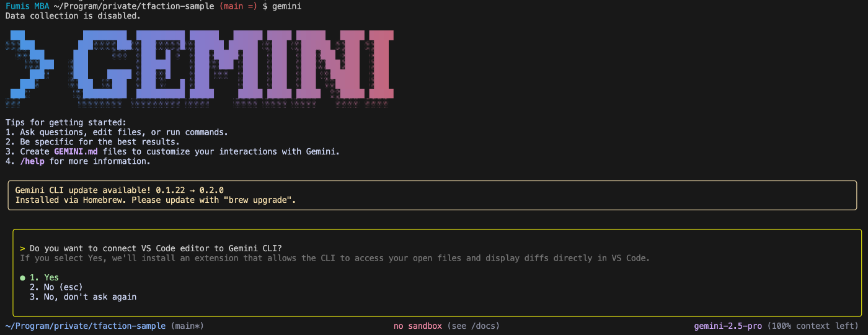Click the gray "If you select Yes" description line
The width and height of the screenshot is (868, 335).
coord(335,258)
